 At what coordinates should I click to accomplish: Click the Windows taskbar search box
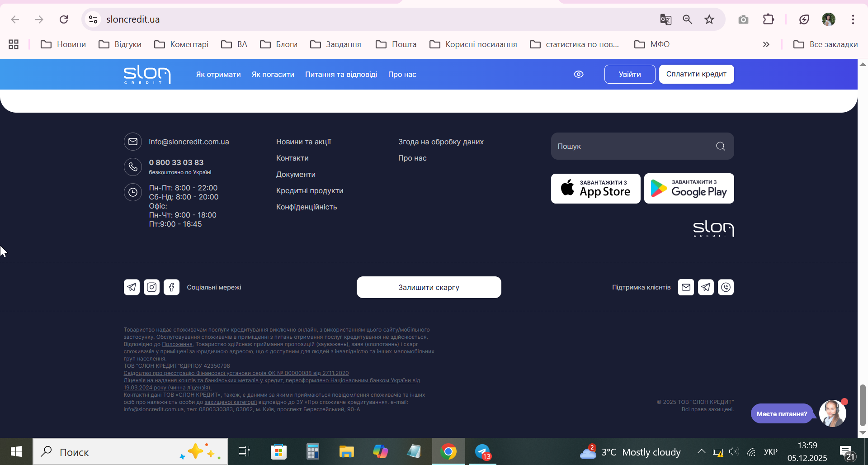pyautogui.click(x=130, y=451)
